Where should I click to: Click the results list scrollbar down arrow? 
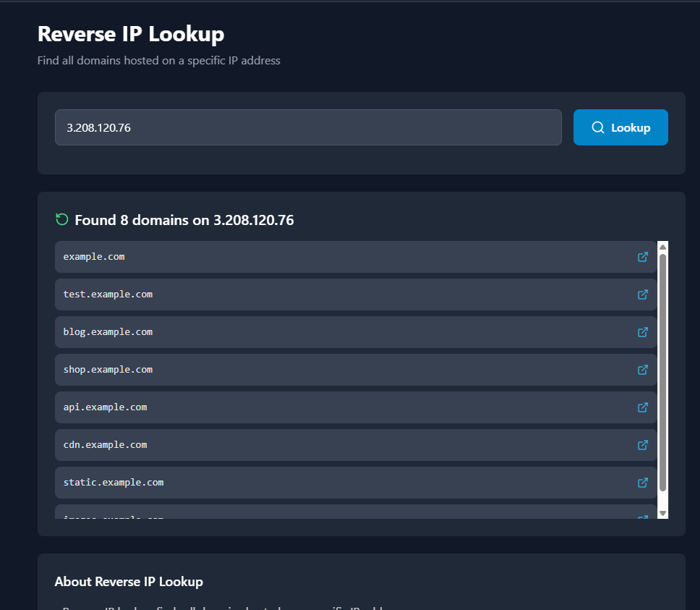click(662, 514)
